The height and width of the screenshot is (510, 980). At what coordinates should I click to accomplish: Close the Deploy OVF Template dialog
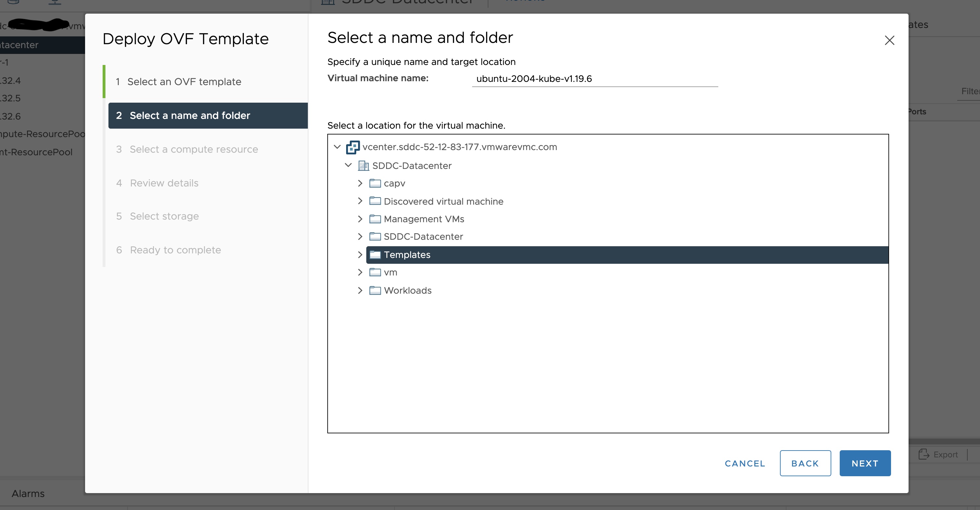(x=889, y=40)
